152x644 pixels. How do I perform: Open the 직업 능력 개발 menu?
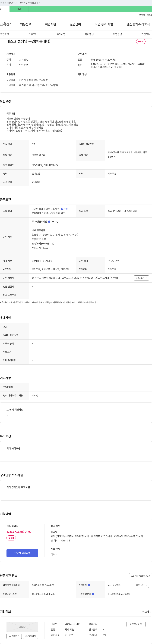coord(104,24)
